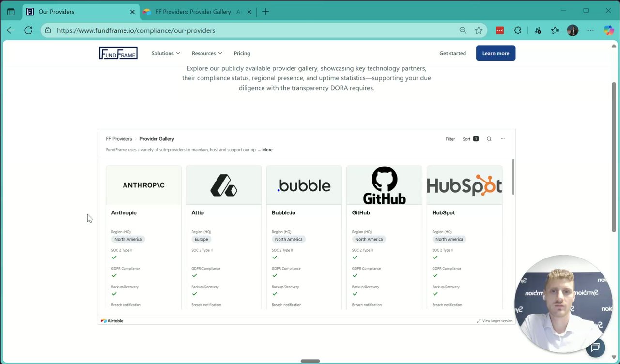Open the tab actions menu icon
Image resolution: width=620 pixels, height=364 pixels.
(x=11, y=12)
